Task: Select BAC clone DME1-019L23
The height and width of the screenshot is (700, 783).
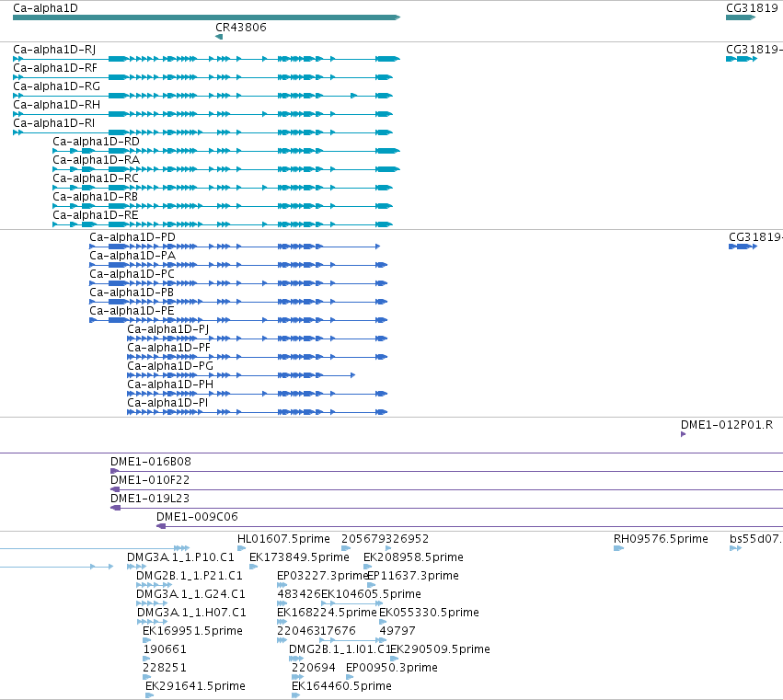Action: point(446,508)
